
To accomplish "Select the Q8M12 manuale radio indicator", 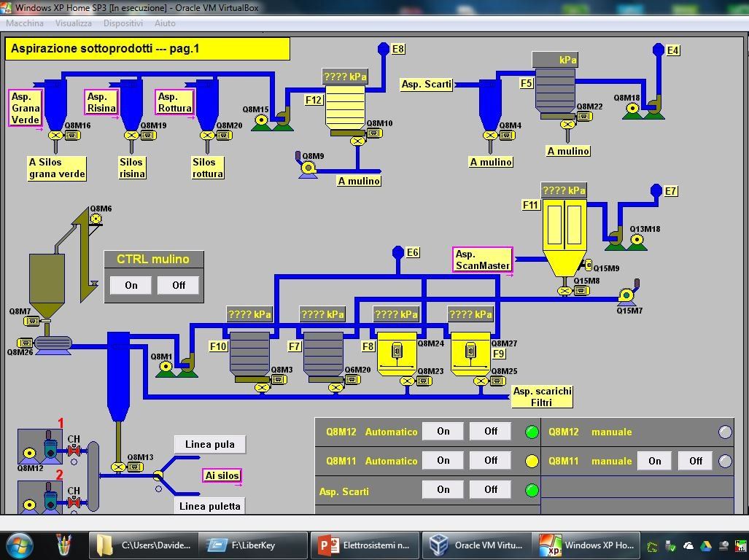I will point(725,432).
